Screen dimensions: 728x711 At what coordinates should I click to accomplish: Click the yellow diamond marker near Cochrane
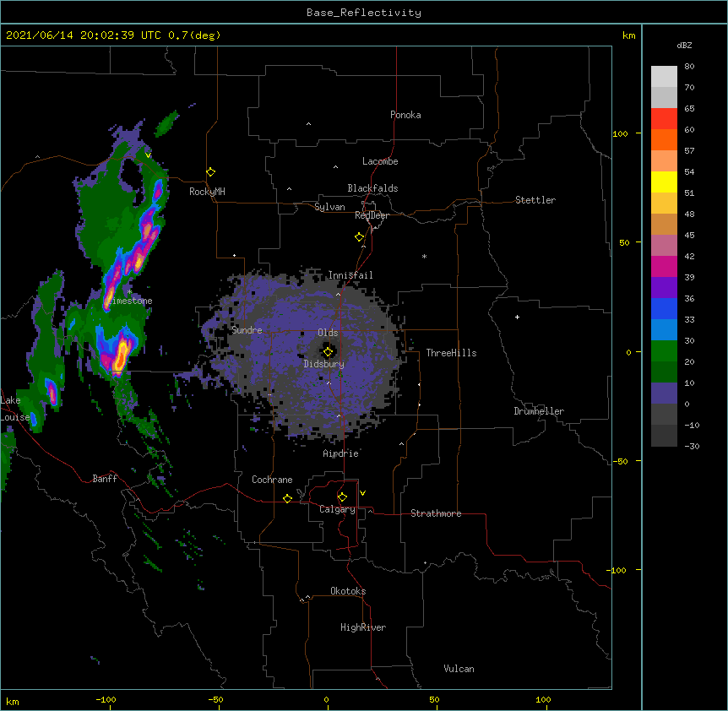287,498
